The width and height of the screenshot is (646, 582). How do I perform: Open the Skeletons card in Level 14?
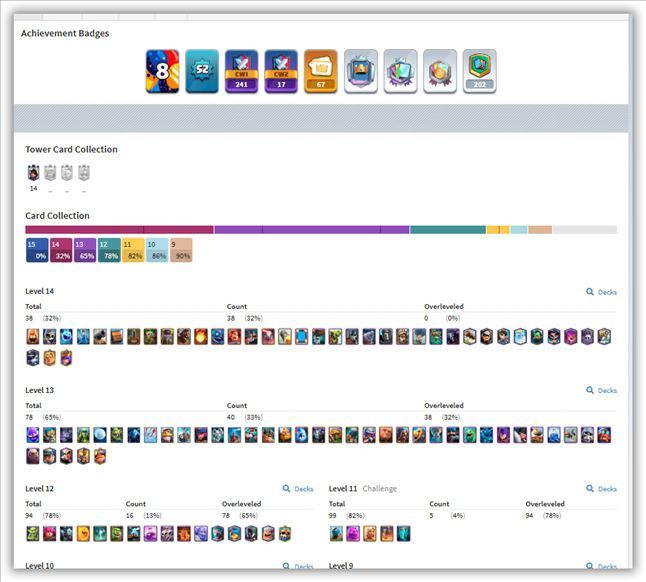click(49, 337)
